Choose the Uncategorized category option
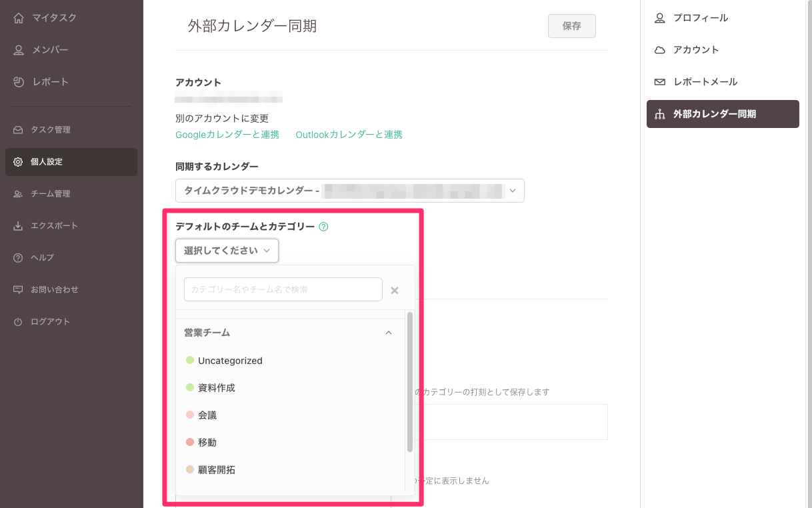812x508 pixels. point(230,361)
